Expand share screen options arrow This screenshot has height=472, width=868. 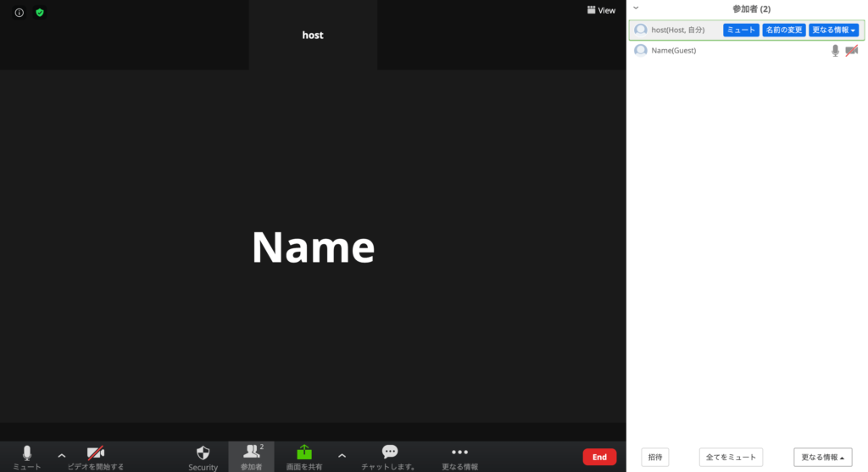click(342, 455)
